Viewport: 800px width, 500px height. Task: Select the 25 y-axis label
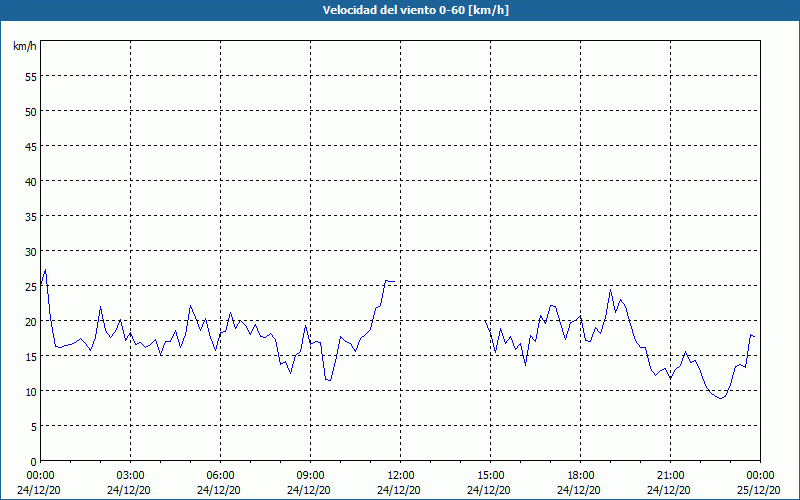(31, 289)
